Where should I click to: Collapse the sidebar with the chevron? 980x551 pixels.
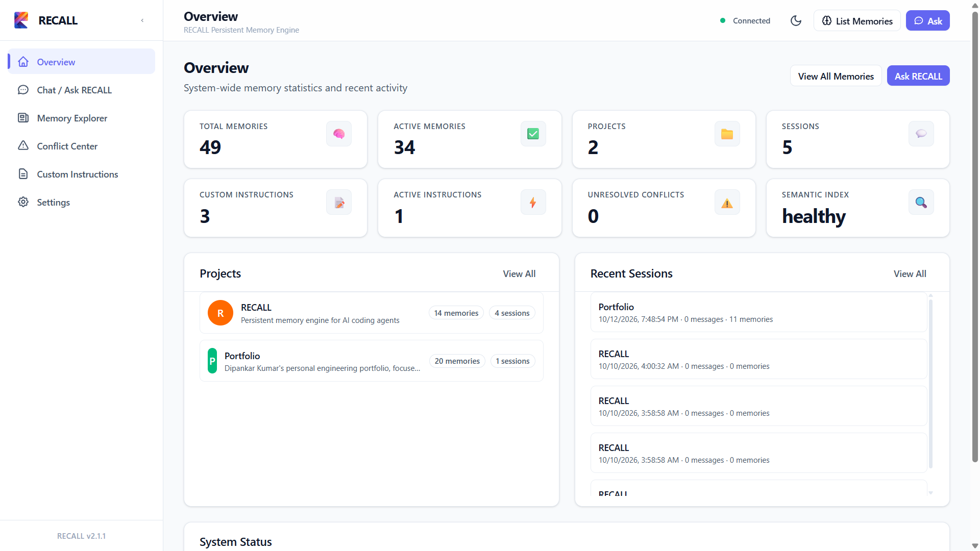142,20
